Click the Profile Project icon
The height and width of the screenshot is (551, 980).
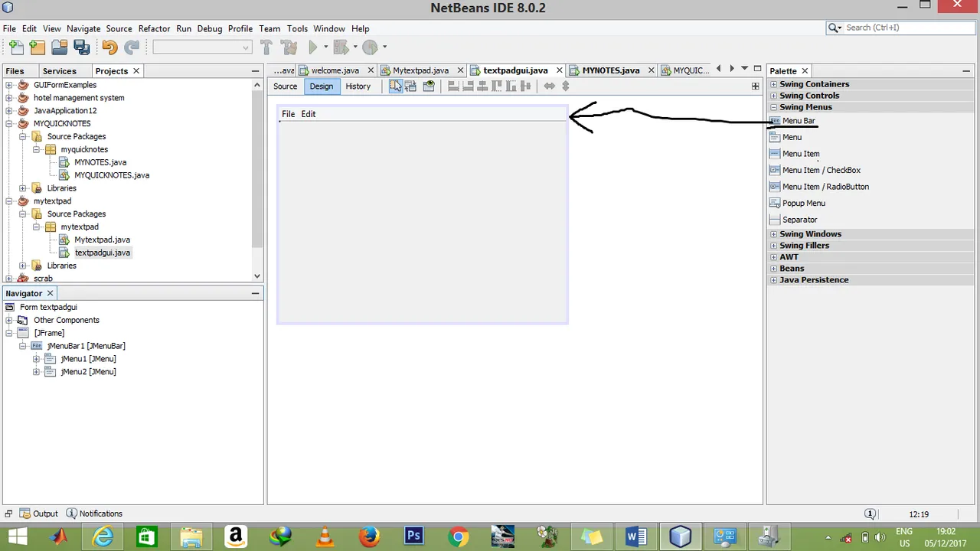[370, 47]
